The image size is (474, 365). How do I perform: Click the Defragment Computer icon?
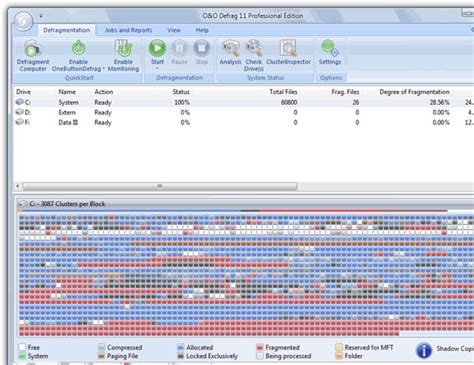32,49
